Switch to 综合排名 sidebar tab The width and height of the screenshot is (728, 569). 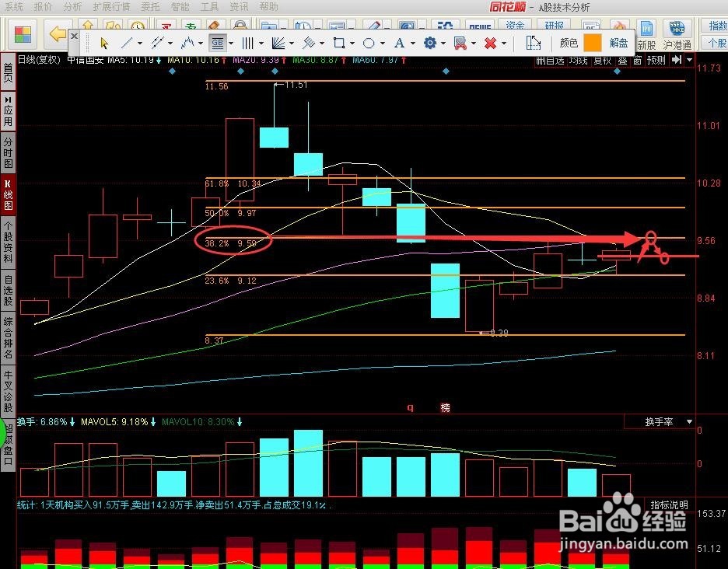click(8, 337)
